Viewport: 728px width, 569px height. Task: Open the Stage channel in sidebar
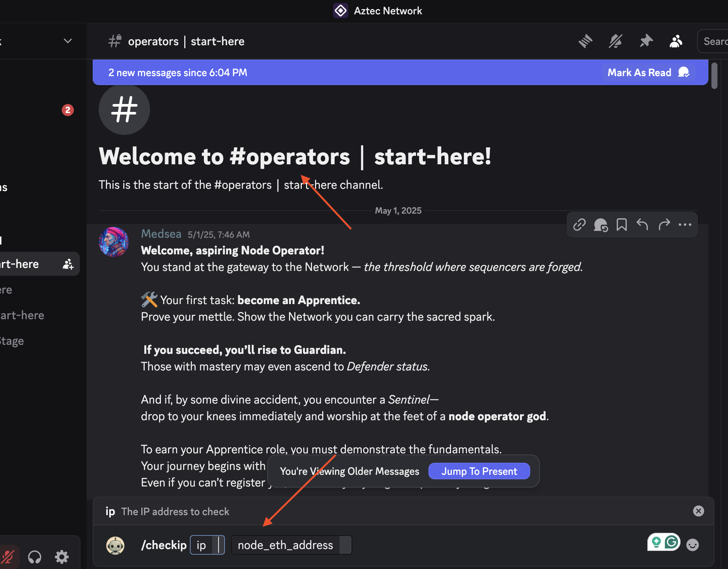click(x=12, y=341)
